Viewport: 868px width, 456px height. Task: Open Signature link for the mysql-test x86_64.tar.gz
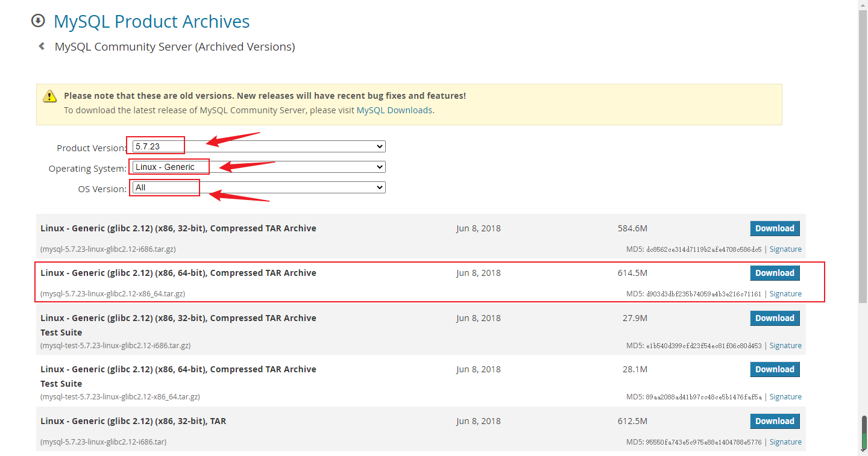pyautogui.click(x=785, y=397)
